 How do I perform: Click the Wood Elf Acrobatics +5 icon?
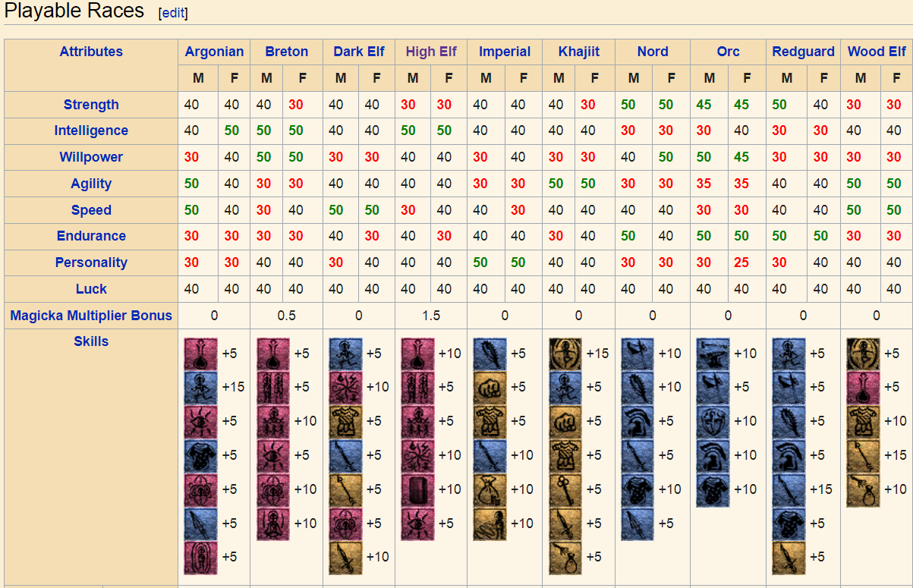864,354
